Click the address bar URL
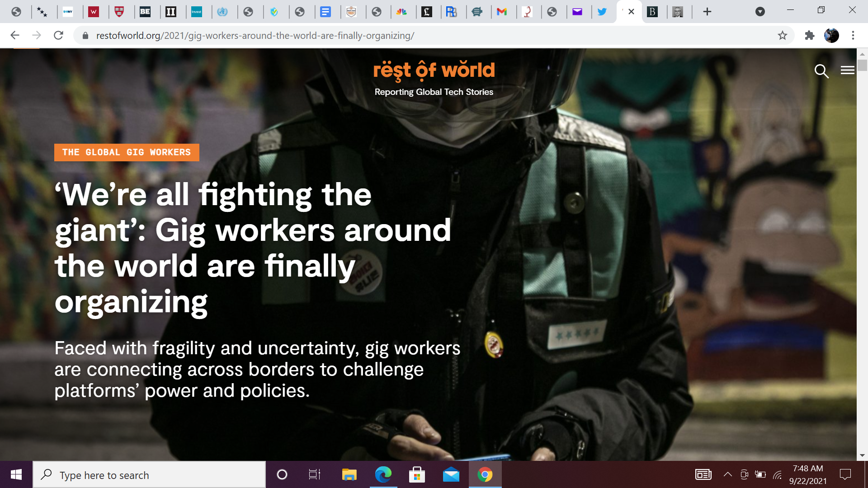Image resolution: width=868 pixels, height=488 pixels. pyautogui.click(x=255, y=36)
